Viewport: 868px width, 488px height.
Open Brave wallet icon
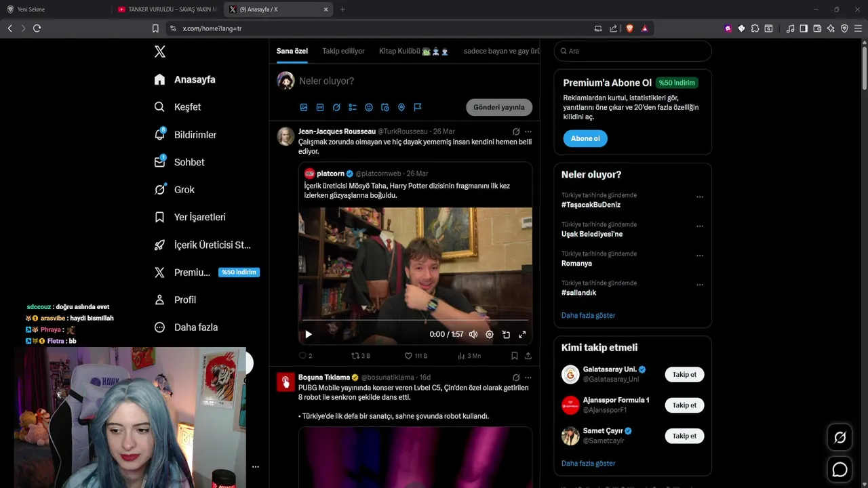point(817,28)
